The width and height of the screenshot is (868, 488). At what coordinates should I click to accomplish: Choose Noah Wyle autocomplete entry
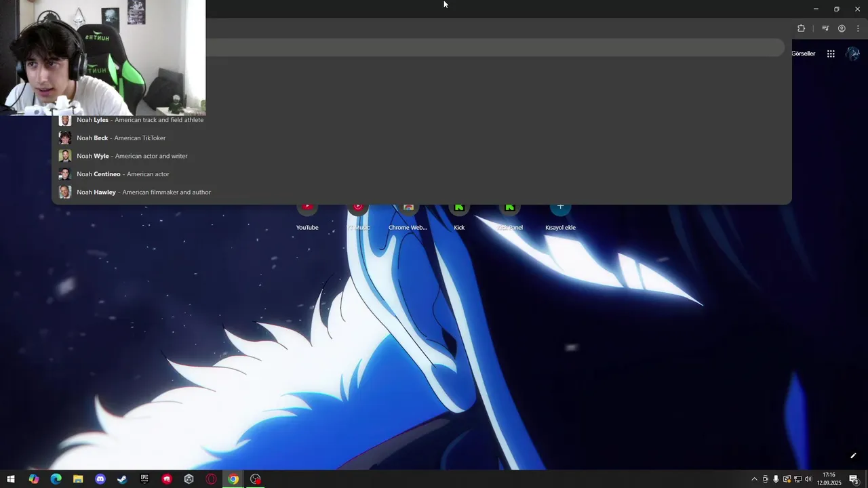point(421,156)
